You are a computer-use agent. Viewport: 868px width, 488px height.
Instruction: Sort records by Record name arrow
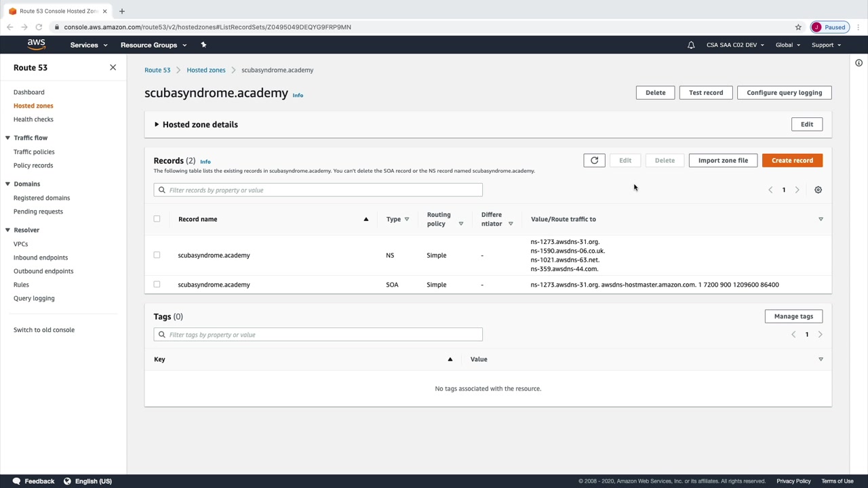coord(366,219)
